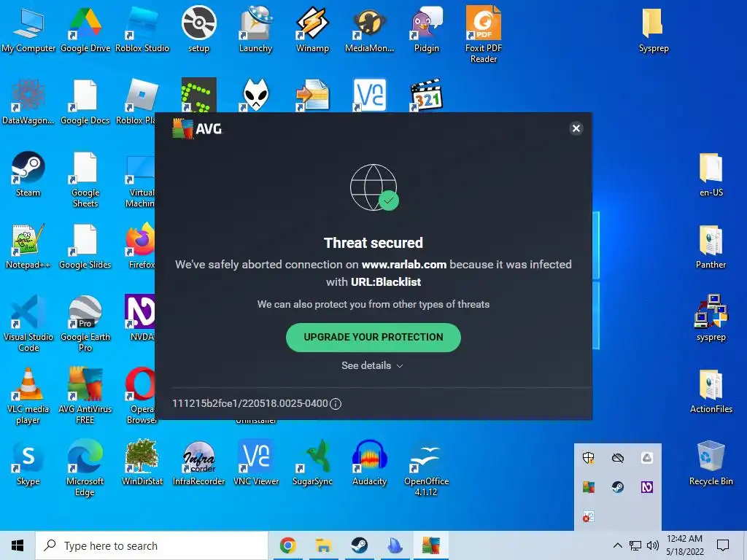Screen dimensions: 747x560
Task: Select Foxit PDF Reader icon
Action: click(x=484, y=35)
